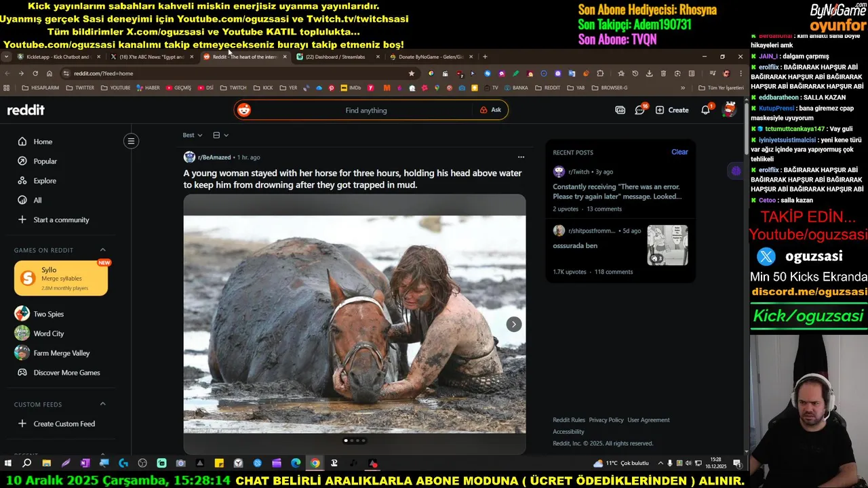The width and height of the screenshot is (868, 488).
Task: Click the Reddit logo
Action: (26, 110)
